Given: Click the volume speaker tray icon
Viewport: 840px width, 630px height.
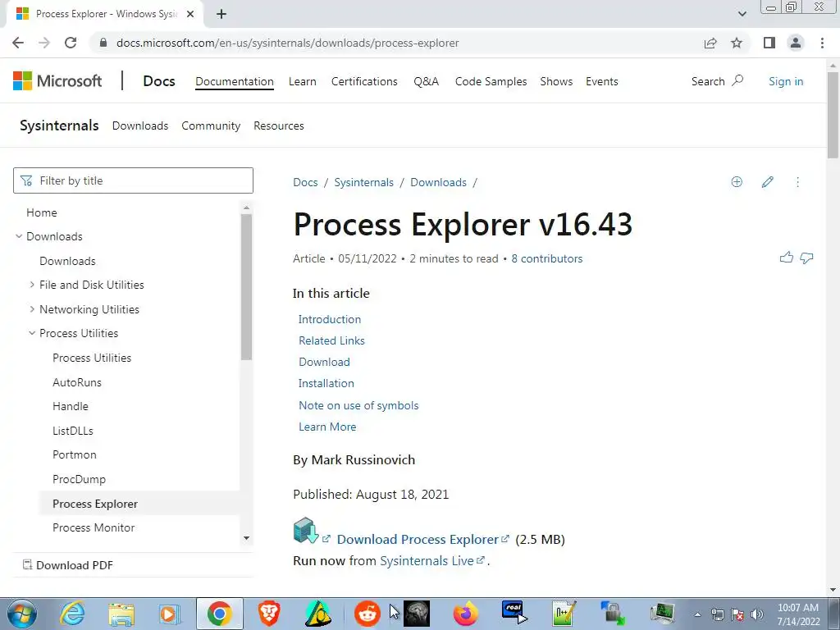Looking at the screenshot, I should pos(757,614).
